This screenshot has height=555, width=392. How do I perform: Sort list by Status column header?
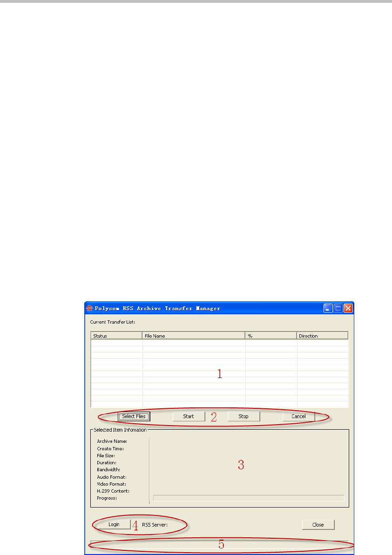117,336
